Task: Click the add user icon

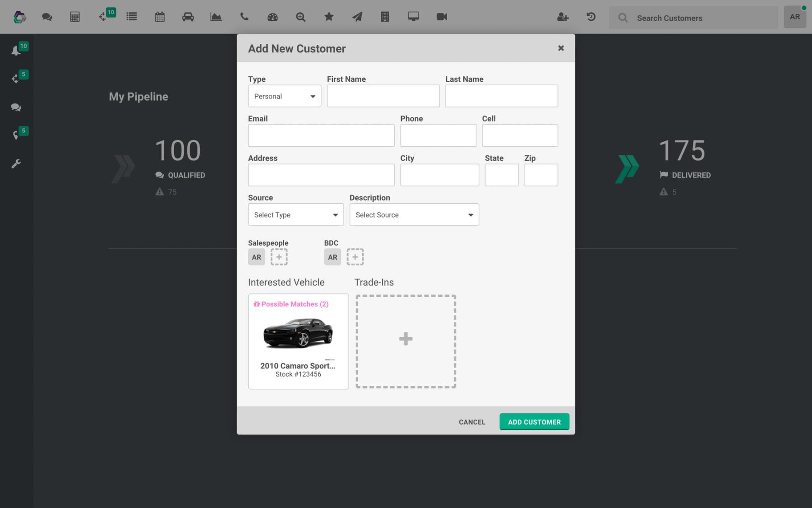Action: (563, 17)
